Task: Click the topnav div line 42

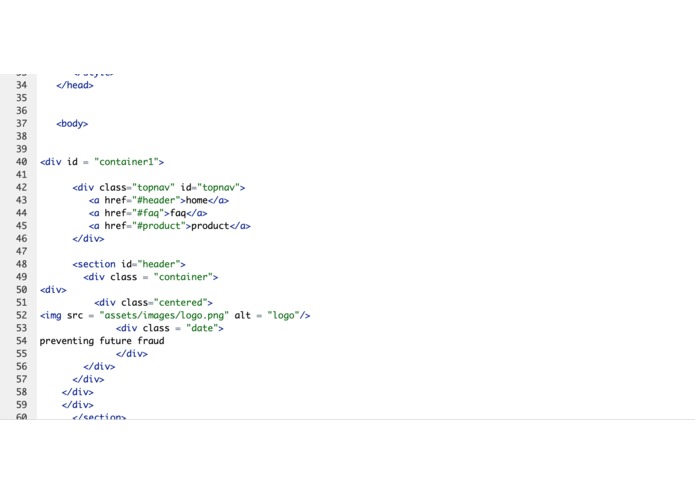Action: pos(159,187)
